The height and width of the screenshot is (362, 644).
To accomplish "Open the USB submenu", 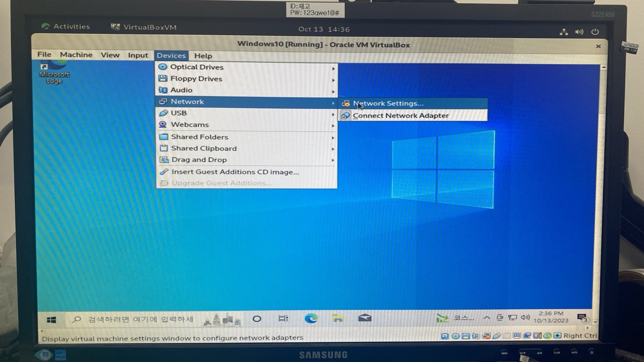I will pyautogui.click(x=246, y=113).
